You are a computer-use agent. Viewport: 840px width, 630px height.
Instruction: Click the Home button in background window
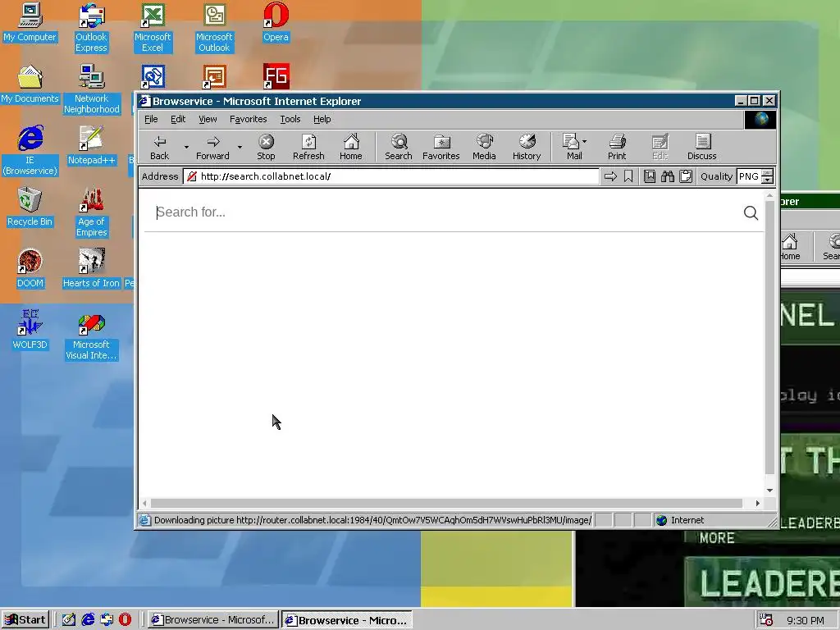point(790,248)
